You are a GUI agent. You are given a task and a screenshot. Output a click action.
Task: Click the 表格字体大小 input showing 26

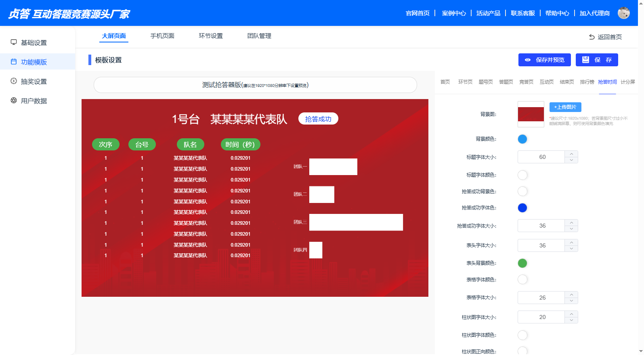(541, 298)
